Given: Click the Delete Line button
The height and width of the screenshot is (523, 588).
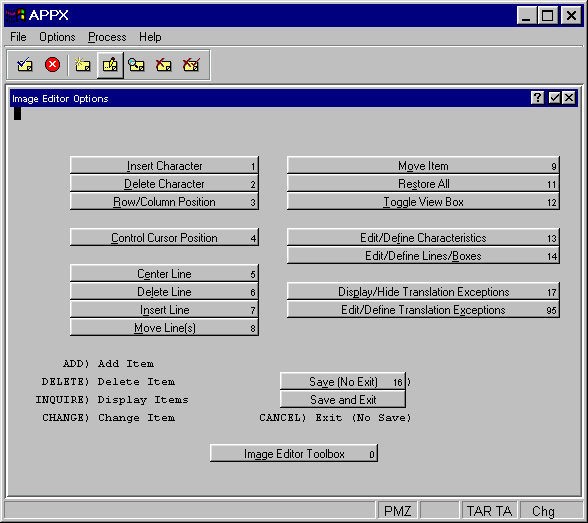Looking at the screenshot, I should pos(164,291).
